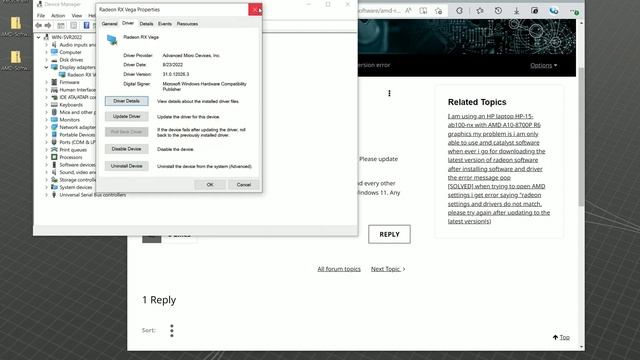Click the Edge extensions icon
The width and height of the screenshot is (640, 360).
click(460, 11)
